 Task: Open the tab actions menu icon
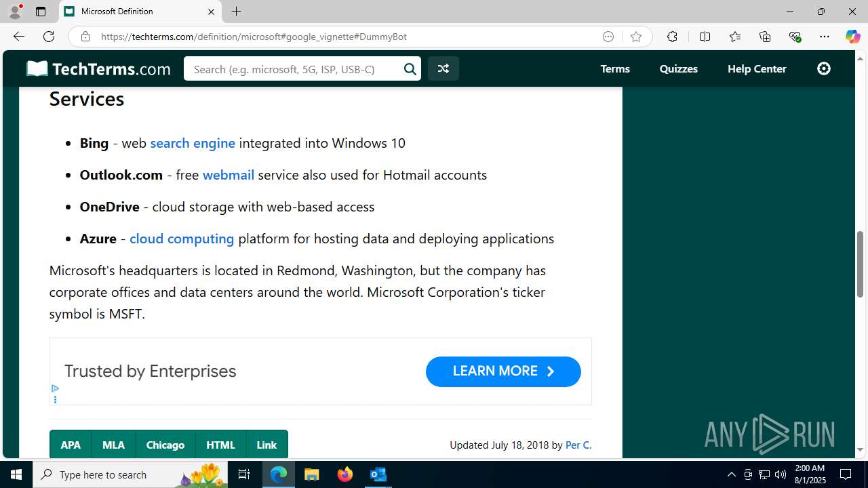pyautogui.click(x=41, y=12)
